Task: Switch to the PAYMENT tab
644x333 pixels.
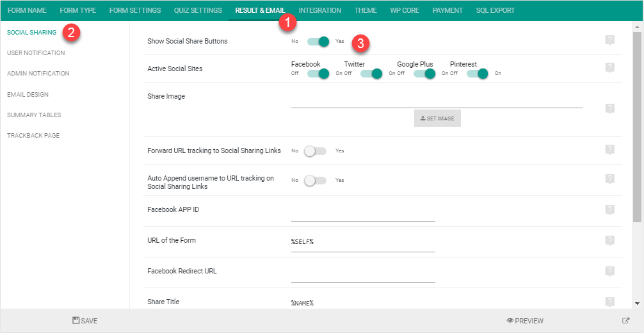Action: point(447,11)
